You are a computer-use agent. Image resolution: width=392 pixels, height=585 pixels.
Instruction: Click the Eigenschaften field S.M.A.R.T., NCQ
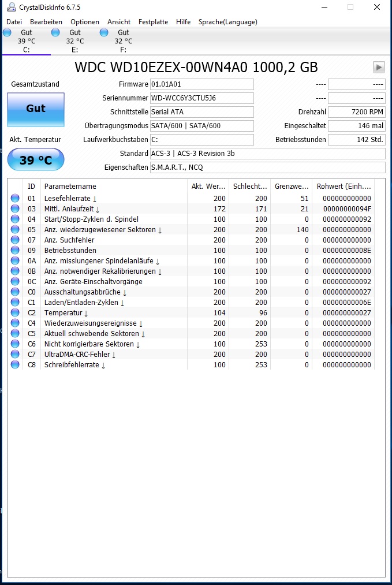pyautogui.click(x=267, y=167)
